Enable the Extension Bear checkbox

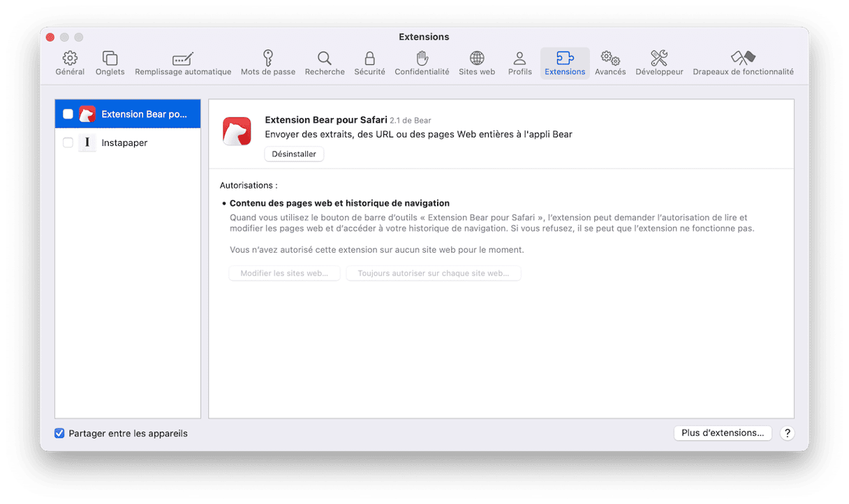pyautogui.click(x=68, y=114)
